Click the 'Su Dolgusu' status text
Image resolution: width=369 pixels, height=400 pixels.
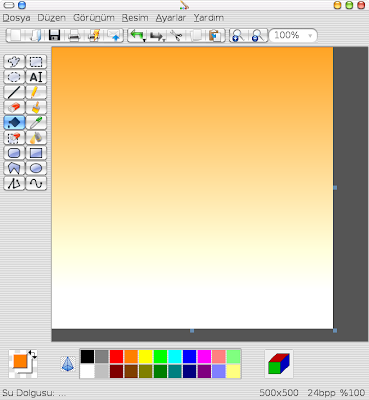click(28, 393)
